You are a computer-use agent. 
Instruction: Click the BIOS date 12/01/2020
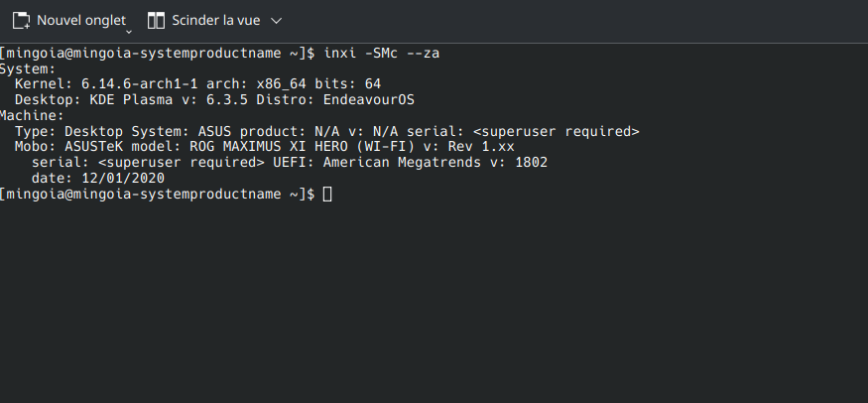point(123,179)
